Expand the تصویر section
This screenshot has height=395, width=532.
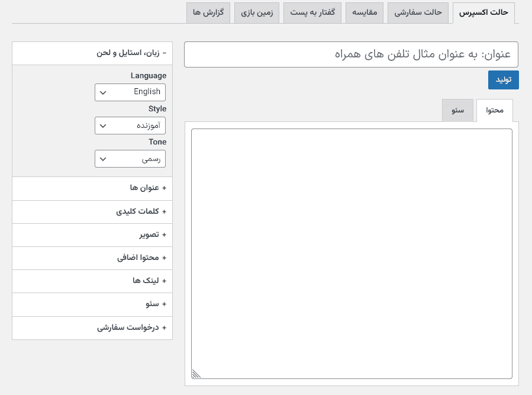coord(92,235)
